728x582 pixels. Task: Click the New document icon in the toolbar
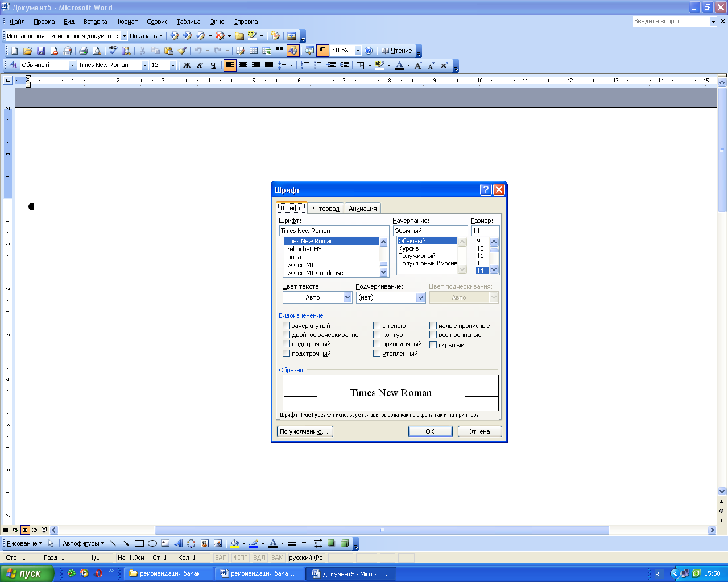pyautogui.click(x=15, y=51)
